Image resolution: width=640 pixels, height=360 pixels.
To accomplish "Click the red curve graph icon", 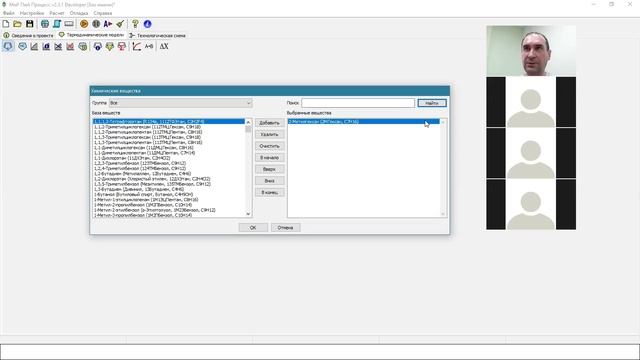I will [137, 47].
